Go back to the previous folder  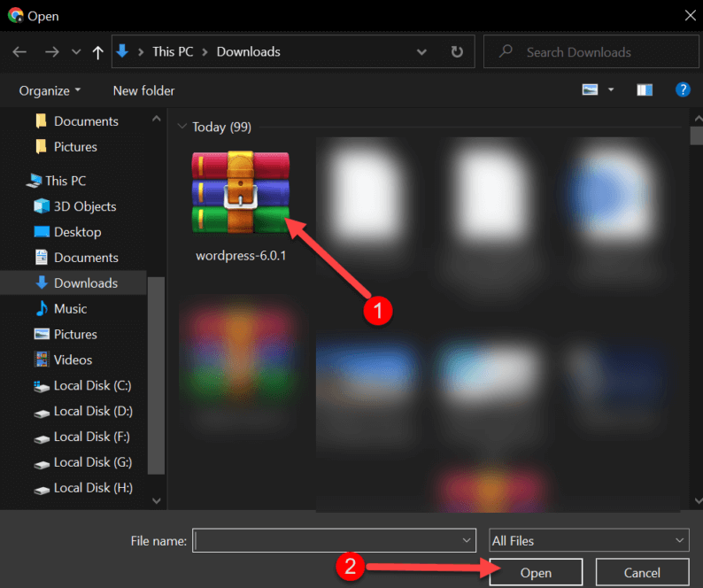click(x=19, y=52)
